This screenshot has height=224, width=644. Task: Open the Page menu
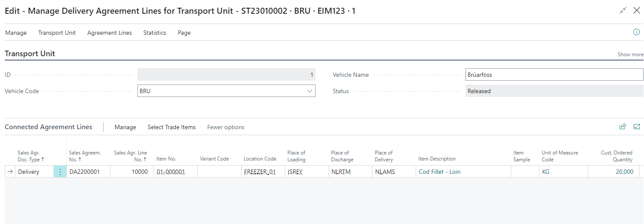coord(184,33)
